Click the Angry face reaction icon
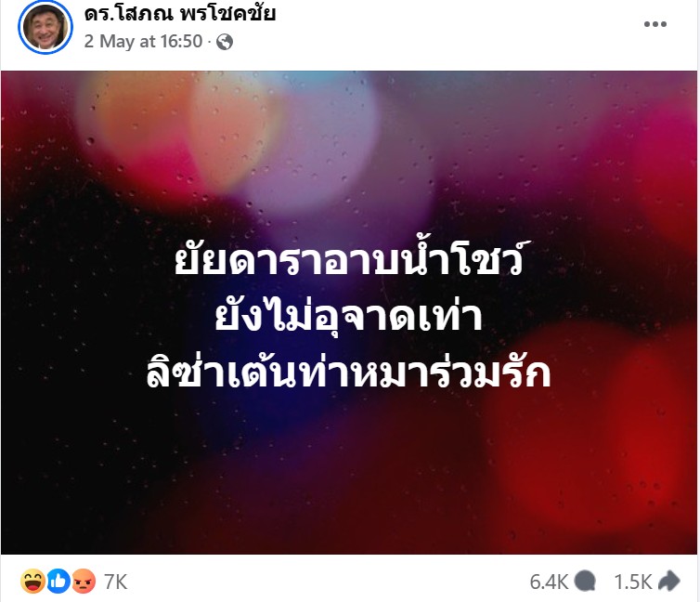 pos(84,581)
